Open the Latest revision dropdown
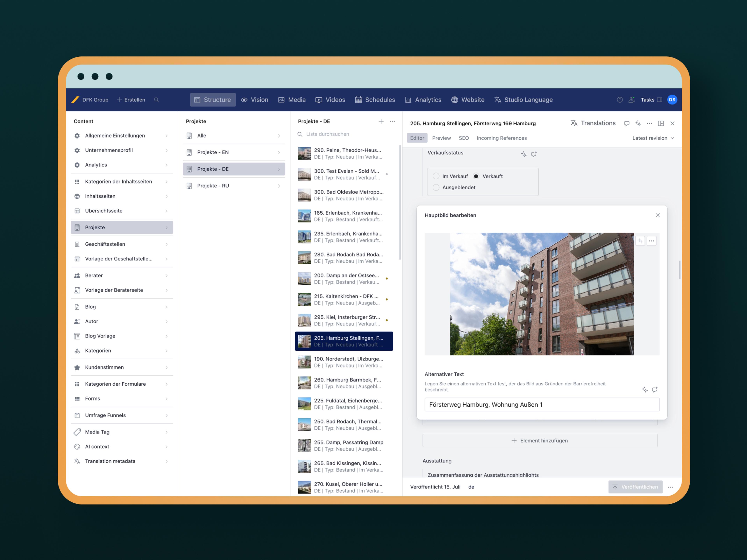Image resolution: width=747 pixels, height=560 pixels. coord(653,138)
